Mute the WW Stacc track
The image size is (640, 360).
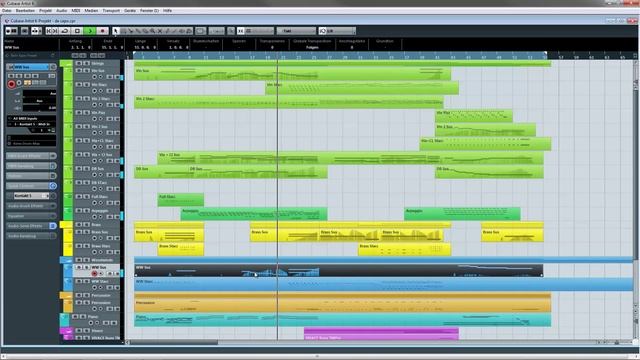coord(79,281)
